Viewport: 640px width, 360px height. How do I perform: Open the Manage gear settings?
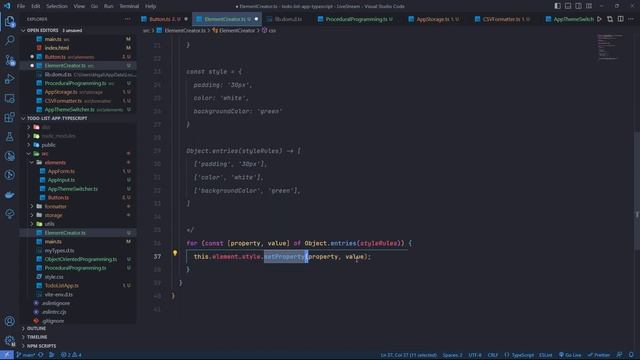click(x=9, y=340)
